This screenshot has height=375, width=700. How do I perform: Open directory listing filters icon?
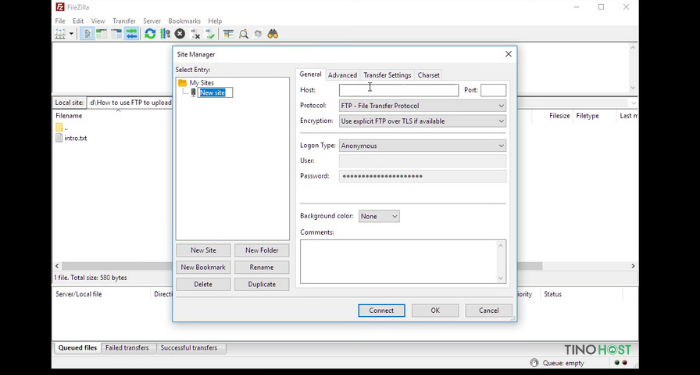229,34
